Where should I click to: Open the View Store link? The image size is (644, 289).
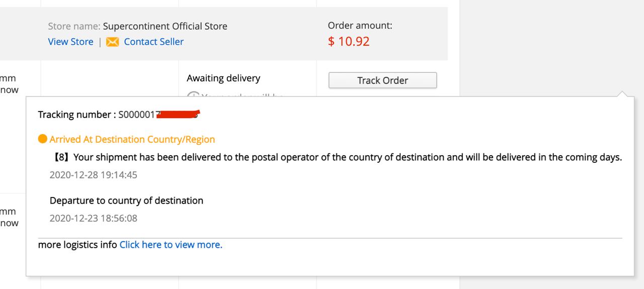point(70,42)
